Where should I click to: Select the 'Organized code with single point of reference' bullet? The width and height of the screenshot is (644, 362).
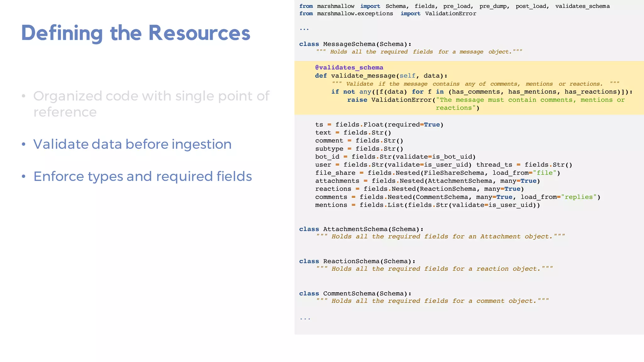click(151, 104)
